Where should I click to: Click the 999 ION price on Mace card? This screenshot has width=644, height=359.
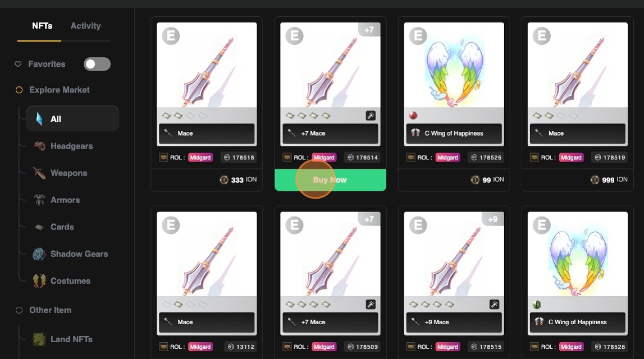pos(609,179)
